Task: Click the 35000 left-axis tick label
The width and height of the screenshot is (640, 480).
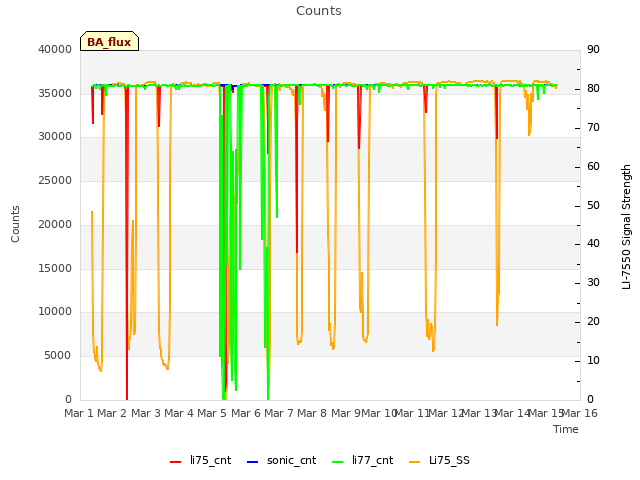Action: [55, 93]
